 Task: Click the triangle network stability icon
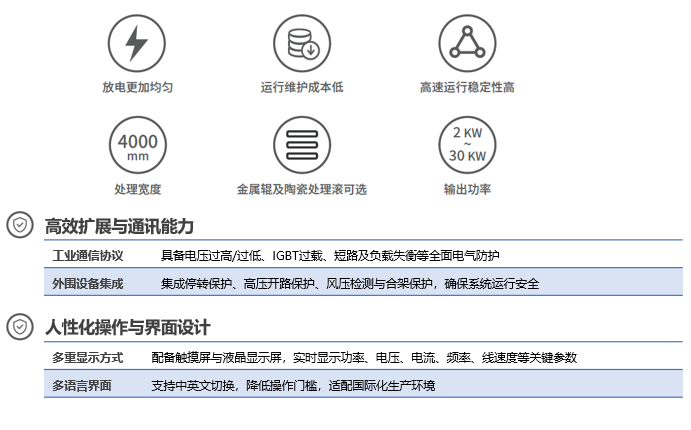[x=467, y=43]
